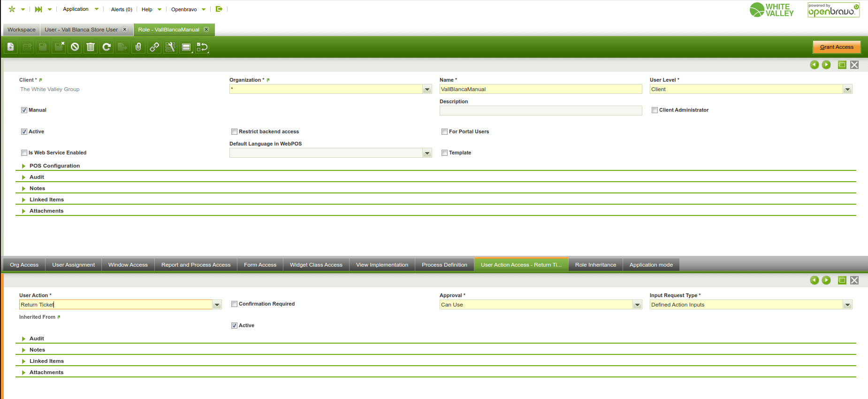Click the chain link icon
The image size is (868, 399).
coord(154,47)
